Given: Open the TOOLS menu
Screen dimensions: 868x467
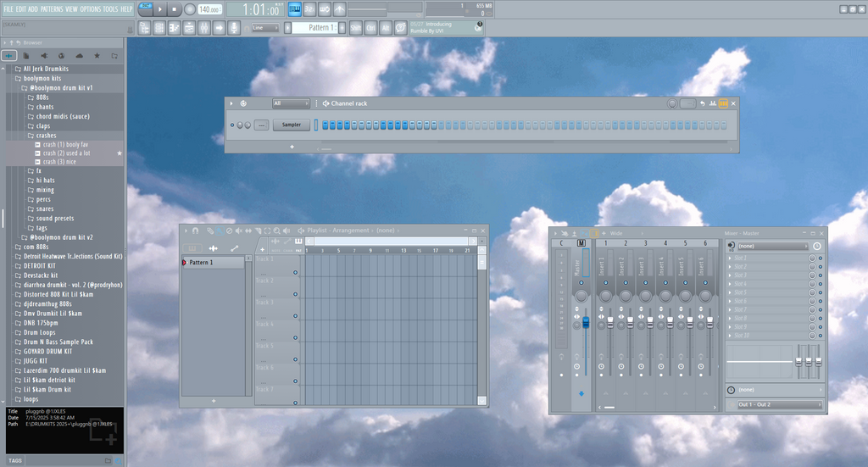Looking at the screenshot, I should [x=111, y=9].
